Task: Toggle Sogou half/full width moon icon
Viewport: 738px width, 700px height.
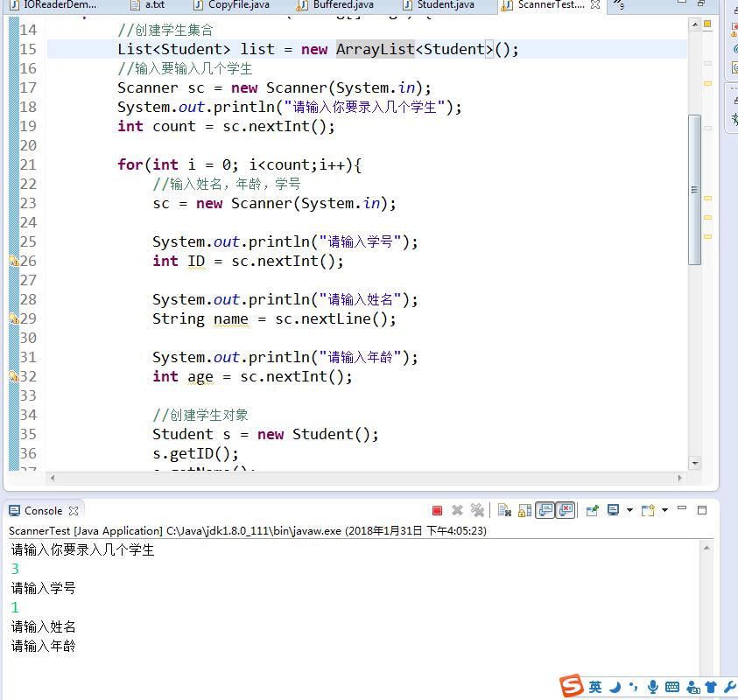Action: 615,687
